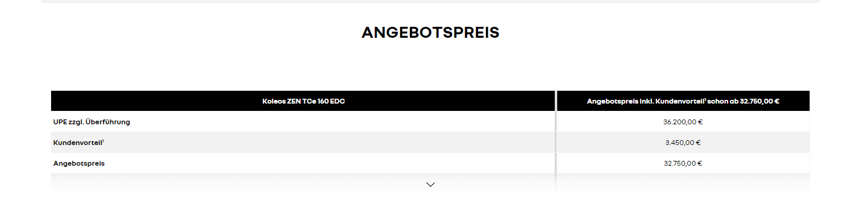Open footnote 1 beside Kundenvorteil row label
This screenshot has height=223, width=868.
(x=103, y=141)
